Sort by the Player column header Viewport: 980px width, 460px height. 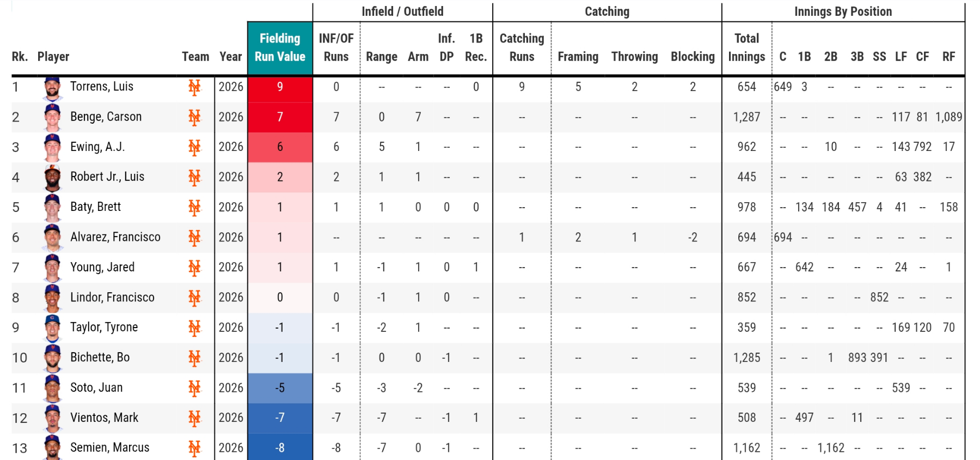(x=53, y=57)
